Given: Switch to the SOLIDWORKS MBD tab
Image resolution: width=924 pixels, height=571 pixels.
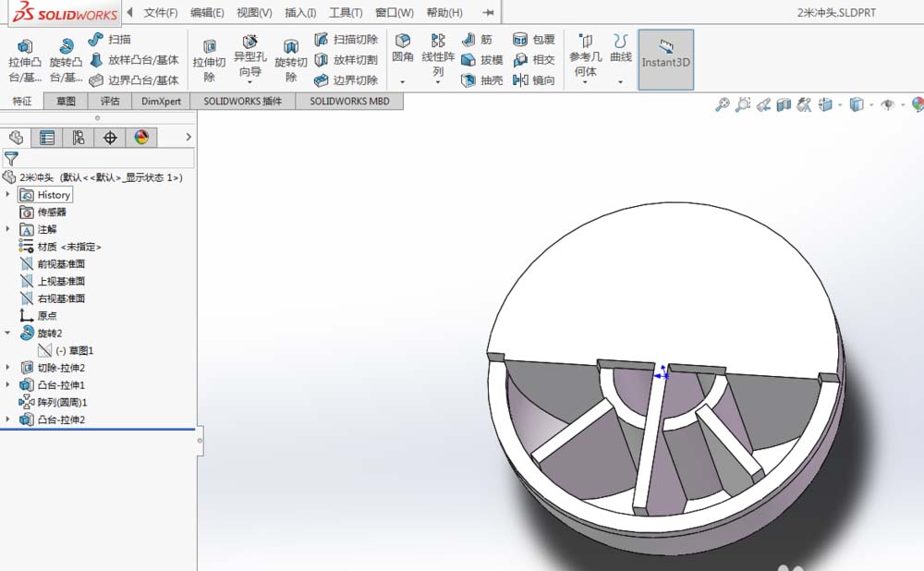Looking at the screenshot, I should [x=349, y=102].
